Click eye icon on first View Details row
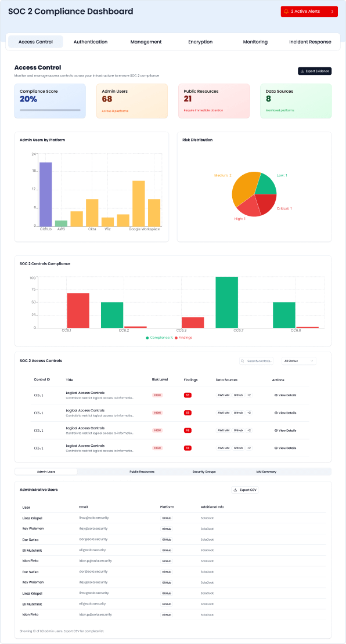The image size is (346, 644). [x=276, y=395]
